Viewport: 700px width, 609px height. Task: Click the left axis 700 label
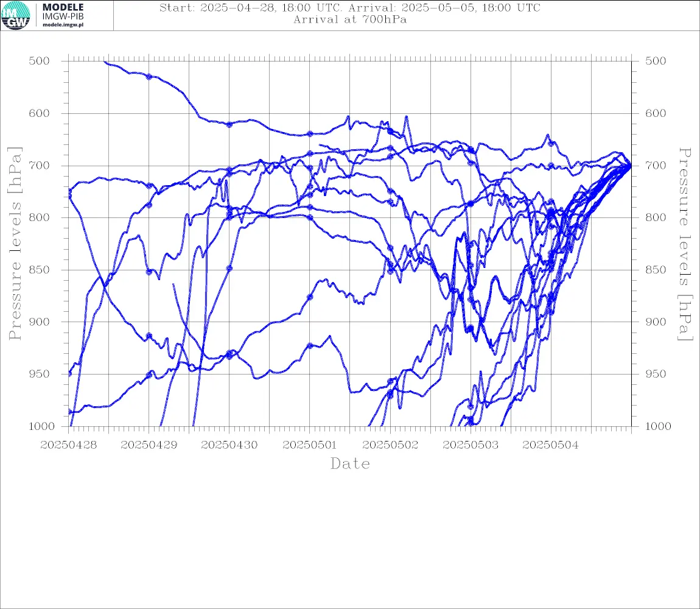[x=40, y=166]
